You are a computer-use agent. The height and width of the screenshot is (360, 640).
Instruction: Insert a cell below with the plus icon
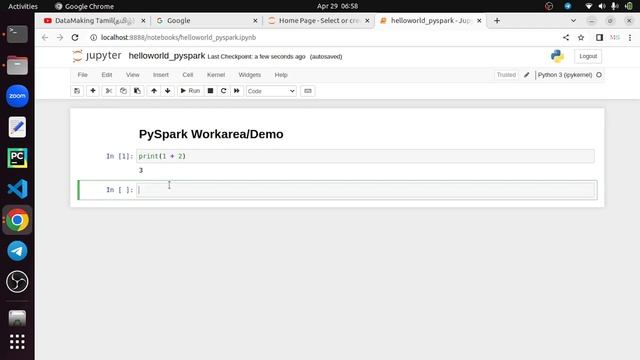[x=93, y=91]
